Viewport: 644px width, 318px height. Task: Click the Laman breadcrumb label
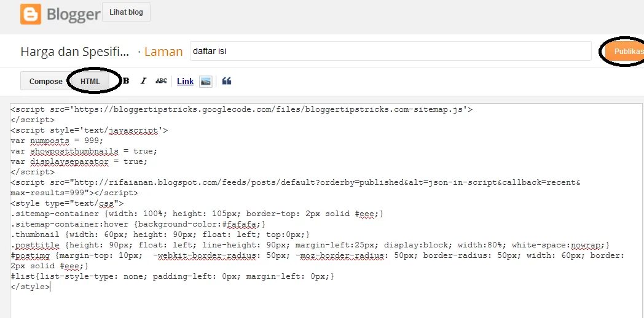pyautogui.click(x=163, y=52)
